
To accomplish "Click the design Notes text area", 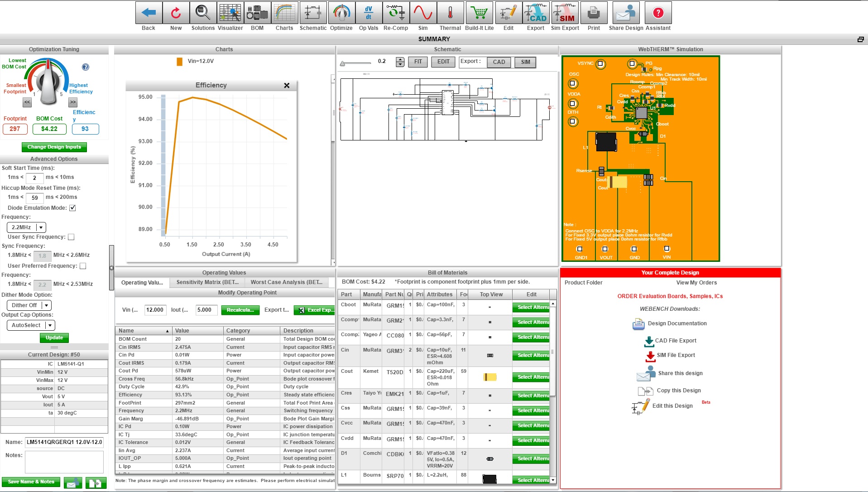I will (x=64, y=463).
